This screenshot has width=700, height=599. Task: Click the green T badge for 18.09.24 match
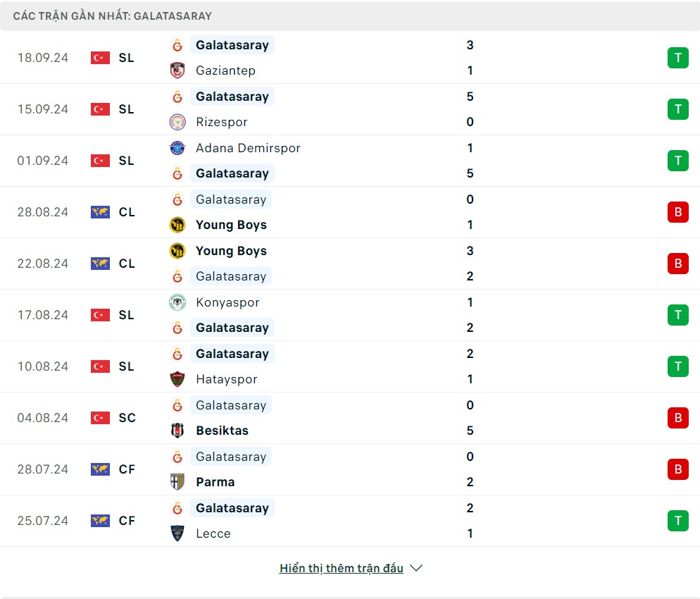(677, 58)
